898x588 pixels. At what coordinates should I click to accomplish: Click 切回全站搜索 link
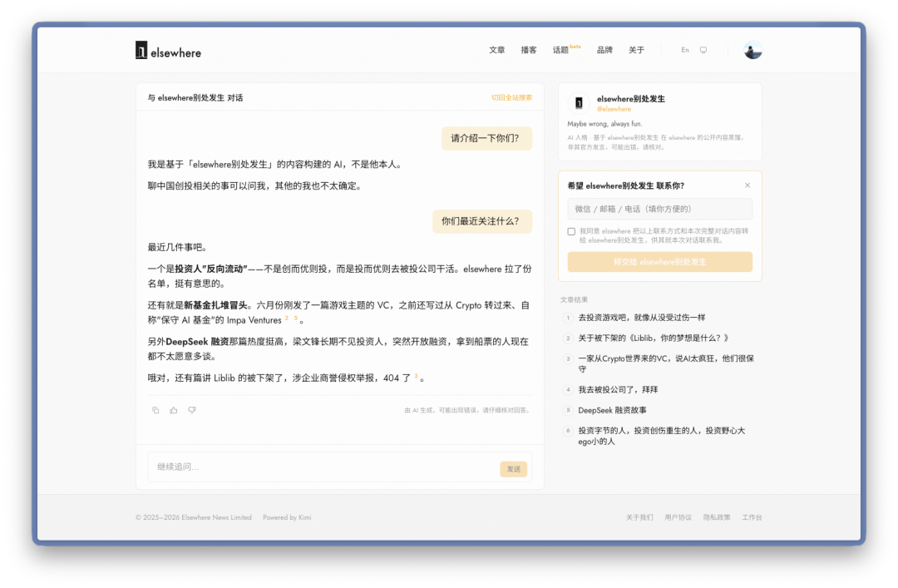click(511, 98)
